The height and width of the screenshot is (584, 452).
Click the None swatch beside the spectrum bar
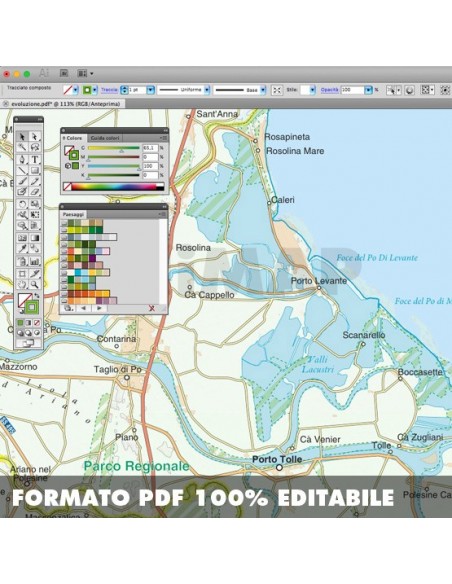[67, 187]
